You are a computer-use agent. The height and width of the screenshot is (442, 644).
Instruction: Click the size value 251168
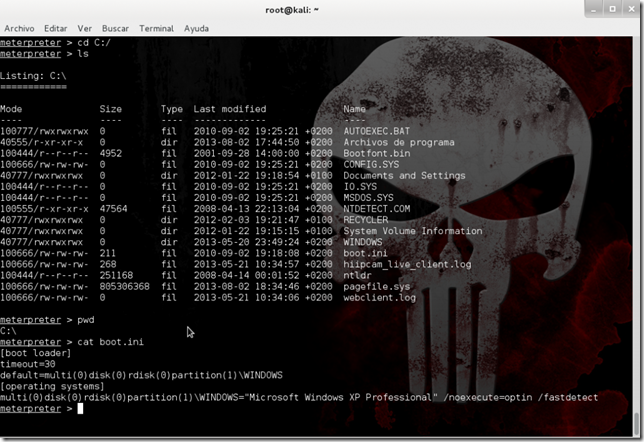pos(116,275)
